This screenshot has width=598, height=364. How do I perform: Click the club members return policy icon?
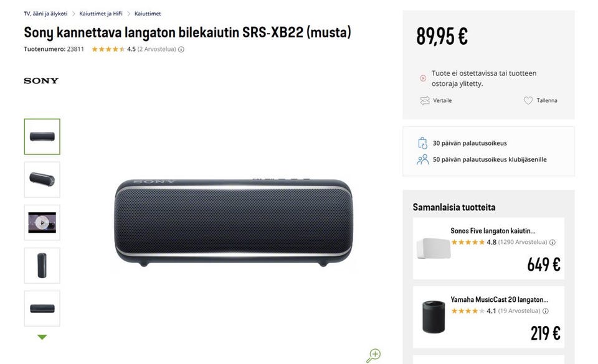(x=423, y=159)
